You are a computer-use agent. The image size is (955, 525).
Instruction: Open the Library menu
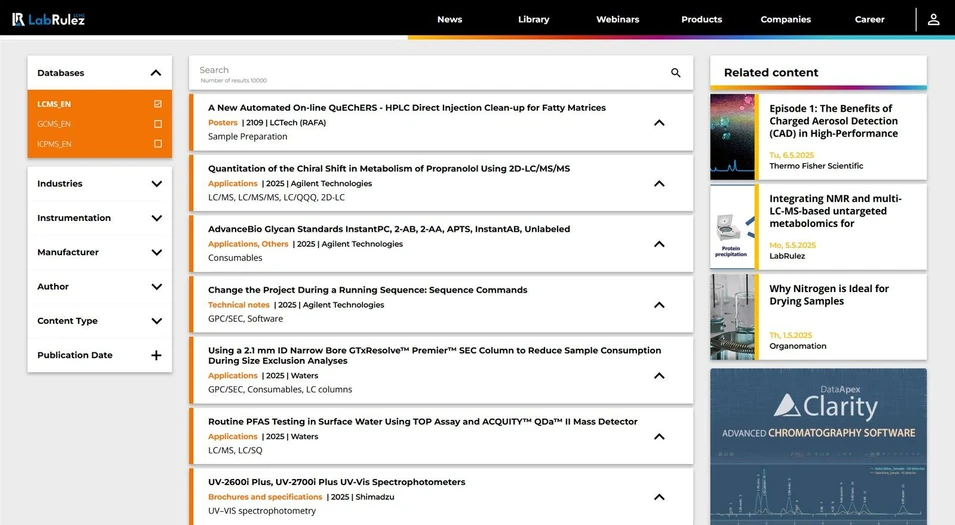coord(534,19)
